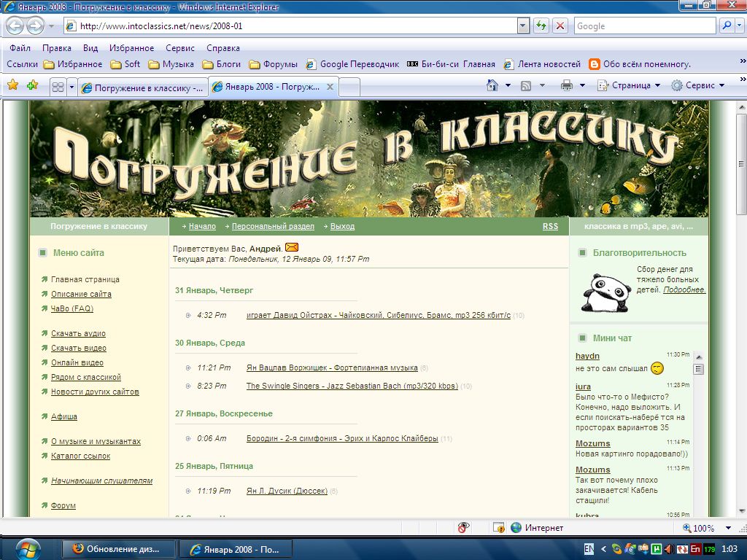This screenshot has height=560, width=747.
Task: Close the 'Январь 2008' tab with X
Action: (330, 87)
